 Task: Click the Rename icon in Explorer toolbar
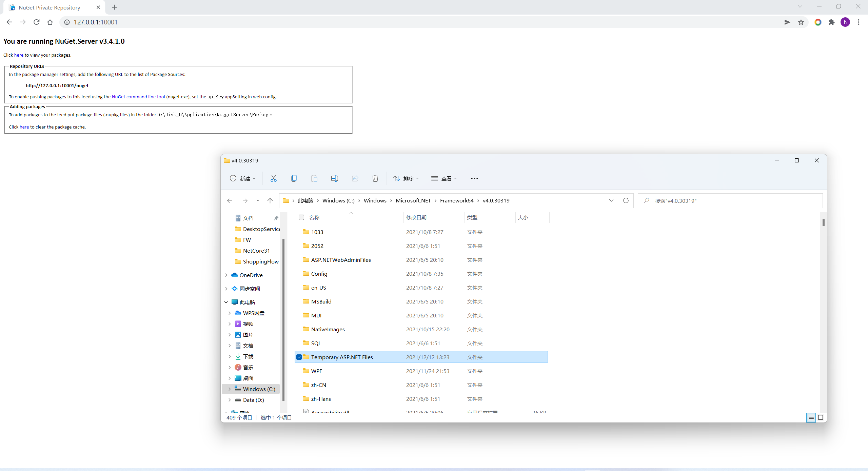click(x=335, y=178)
